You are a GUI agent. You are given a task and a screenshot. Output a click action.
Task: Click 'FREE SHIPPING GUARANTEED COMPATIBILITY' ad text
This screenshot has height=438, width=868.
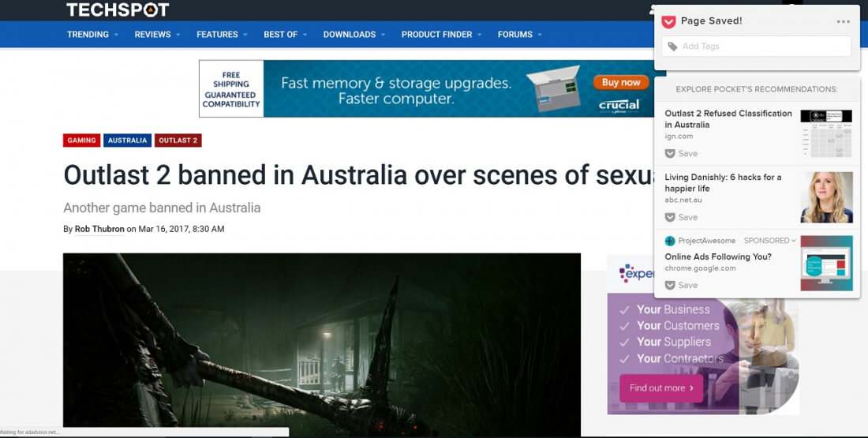coord(231,89)
